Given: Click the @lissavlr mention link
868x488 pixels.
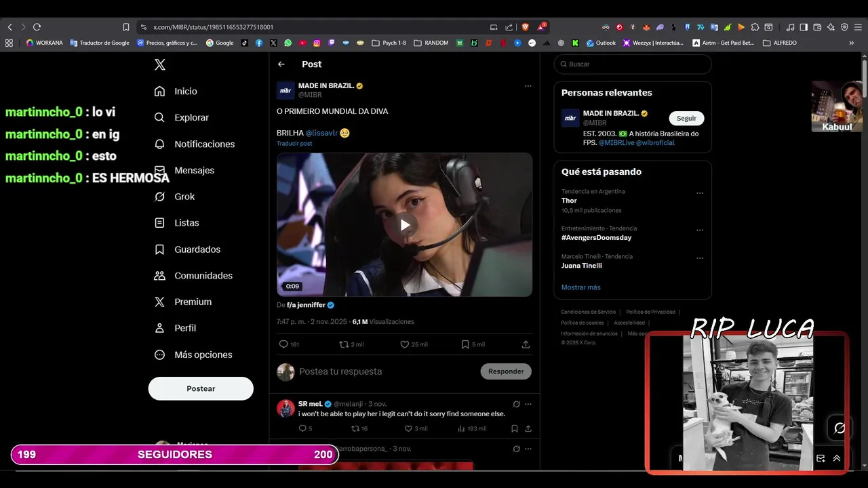Looking at the screenshot, I should click(x=321, y=133).
